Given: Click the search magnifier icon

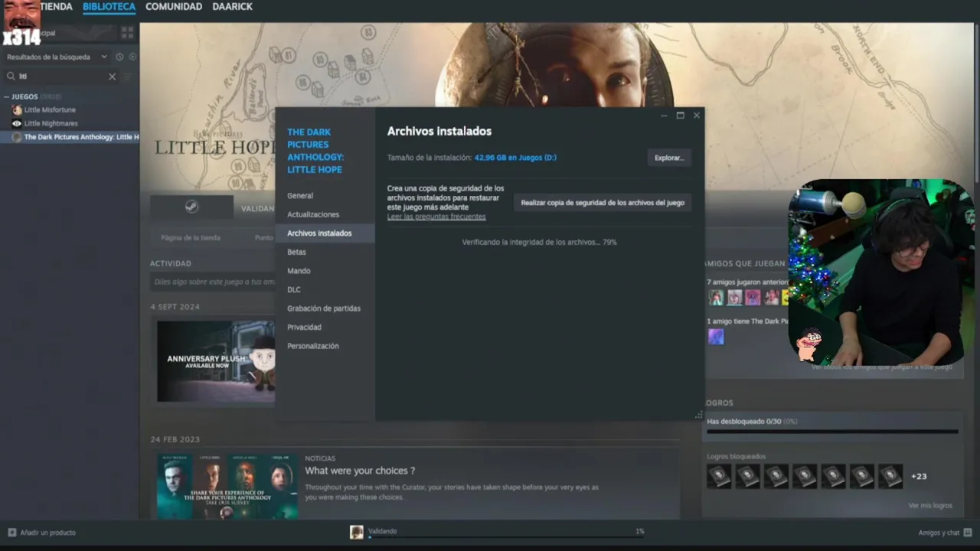Looking at the screenshot, I should [x=11, y=77].
